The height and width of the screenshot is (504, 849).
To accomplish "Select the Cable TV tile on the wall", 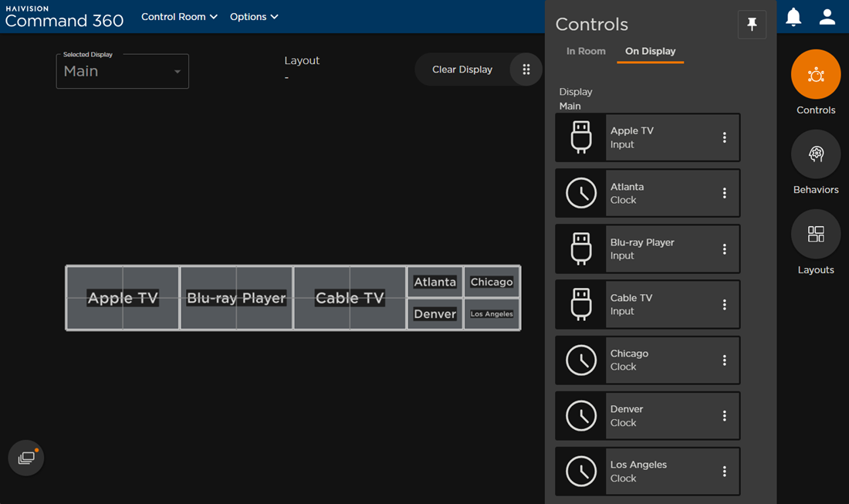I will 350,298.
